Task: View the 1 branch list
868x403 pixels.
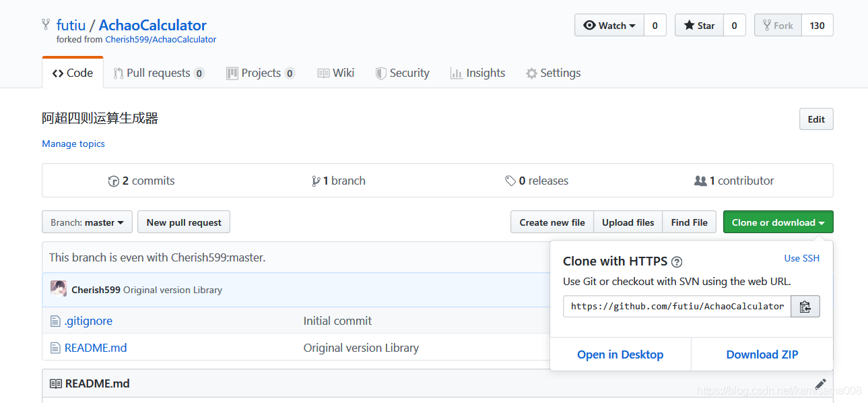Action: 339,181
